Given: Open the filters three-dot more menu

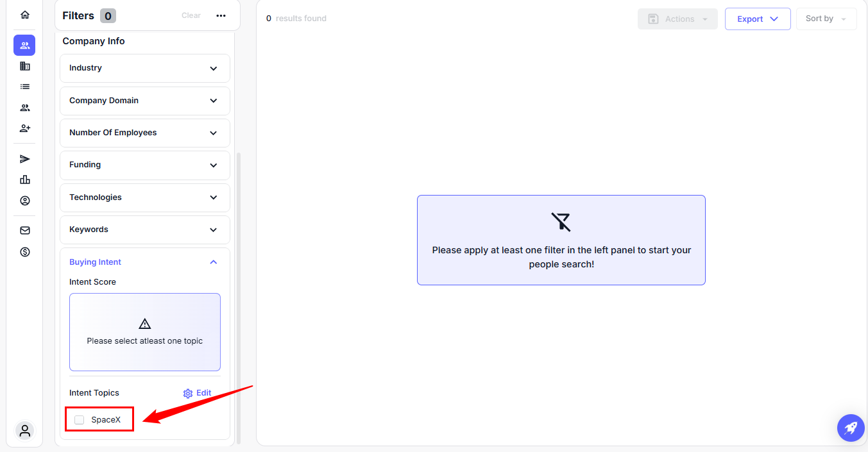Looking at the screenshot, I should click(x=221, y=16).
